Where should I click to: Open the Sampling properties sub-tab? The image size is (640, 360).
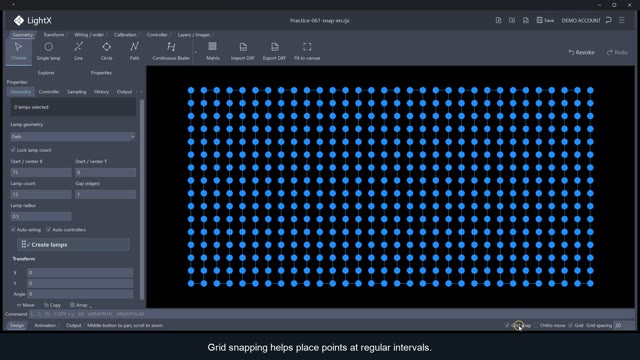77,92
